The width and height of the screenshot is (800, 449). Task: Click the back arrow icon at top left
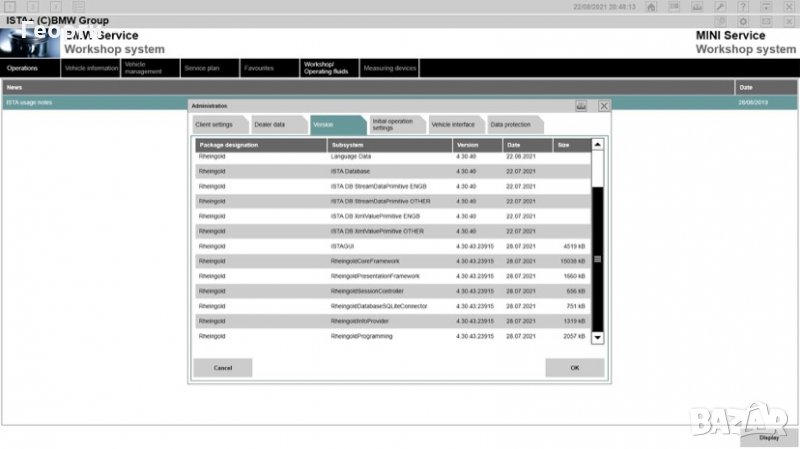click(x=32, y=7)
